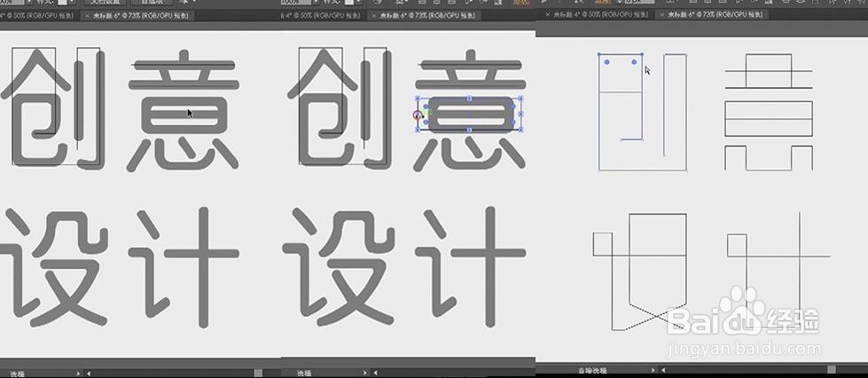In middle panel, click the red live corner widget

pos(418,114)
